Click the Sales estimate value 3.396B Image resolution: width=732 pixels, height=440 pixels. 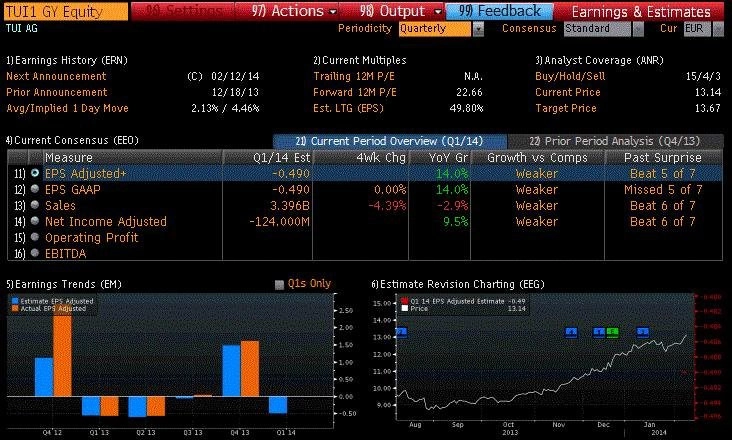(289, 206)
